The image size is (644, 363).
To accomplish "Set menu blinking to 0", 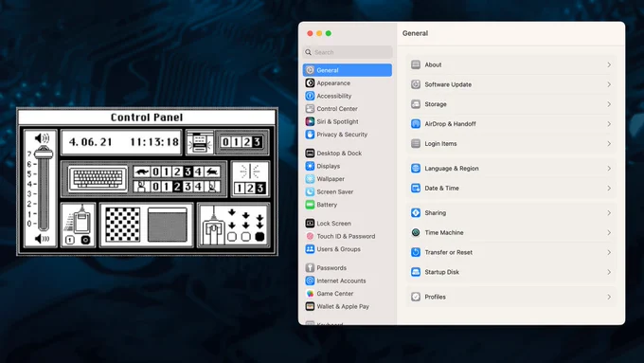I will 225,142.
